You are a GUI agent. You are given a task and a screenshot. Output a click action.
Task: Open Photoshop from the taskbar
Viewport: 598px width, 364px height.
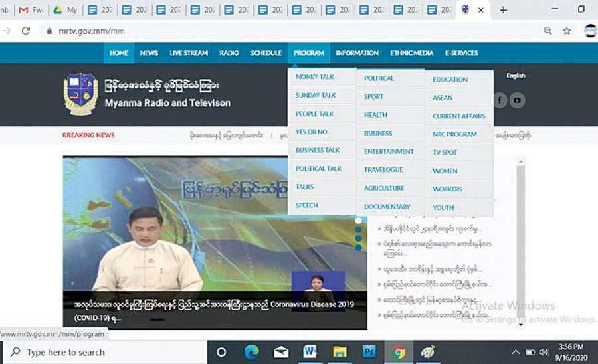tap(369, 352)
